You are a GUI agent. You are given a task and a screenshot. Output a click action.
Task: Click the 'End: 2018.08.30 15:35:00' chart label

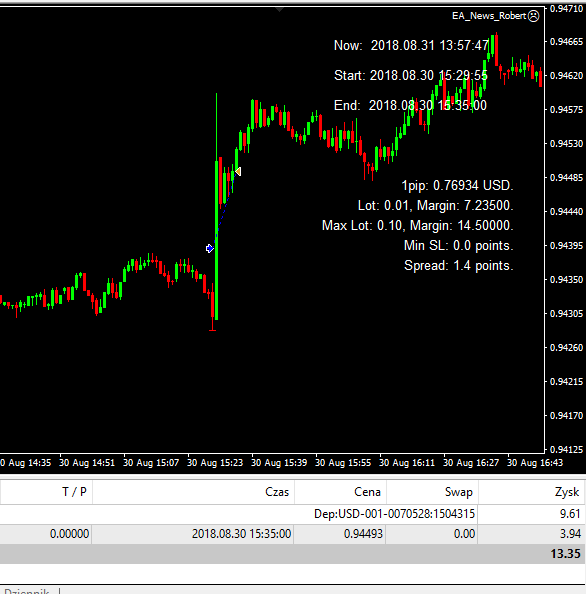pyautogui.click(x=410, y=105)
